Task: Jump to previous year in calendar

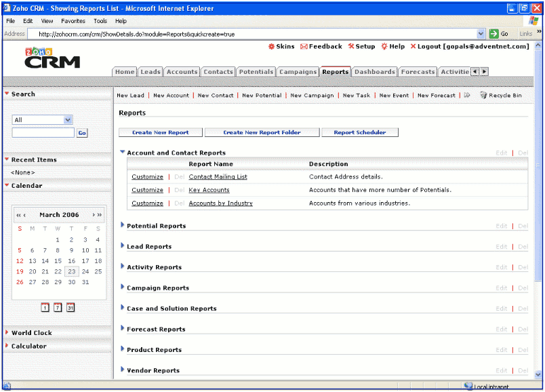Action: pos(18,215)
